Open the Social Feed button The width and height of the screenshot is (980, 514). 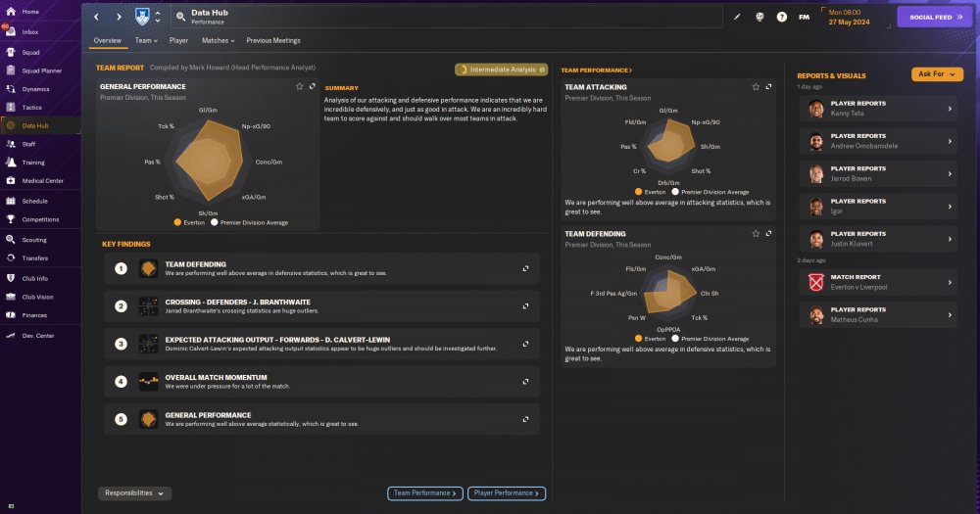[935, 17]
